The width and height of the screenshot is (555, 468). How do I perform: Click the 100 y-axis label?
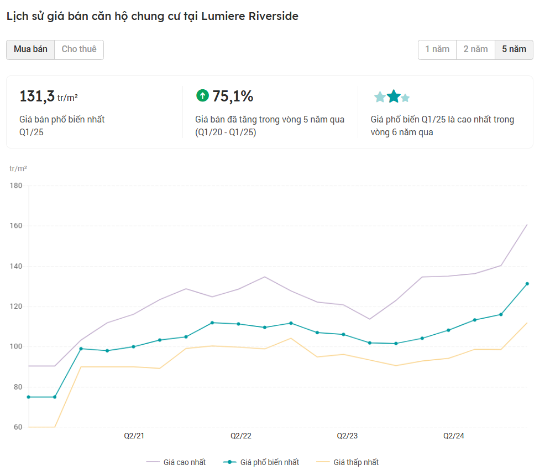pyautogui.click(x=16, y=346)
